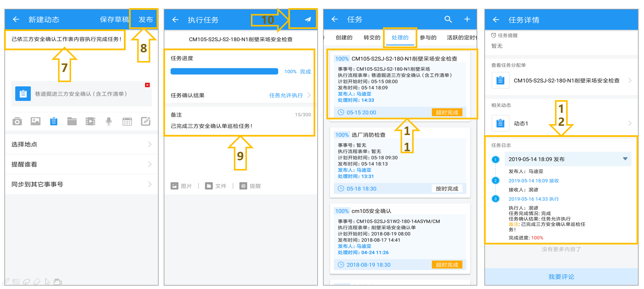Open the cm105安全确认 task card title
This screenshot has height=289, width=644.
372,211
